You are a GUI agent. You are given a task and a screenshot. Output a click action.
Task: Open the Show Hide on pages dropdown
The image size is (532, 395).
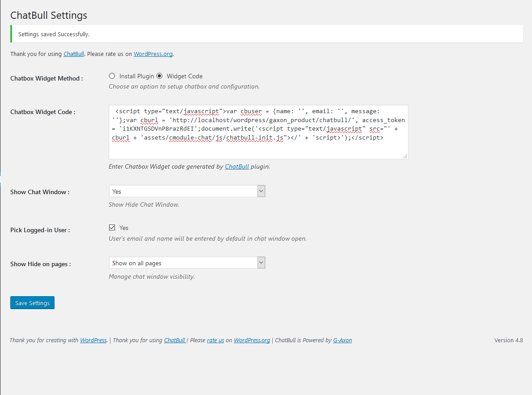(187, 263)
